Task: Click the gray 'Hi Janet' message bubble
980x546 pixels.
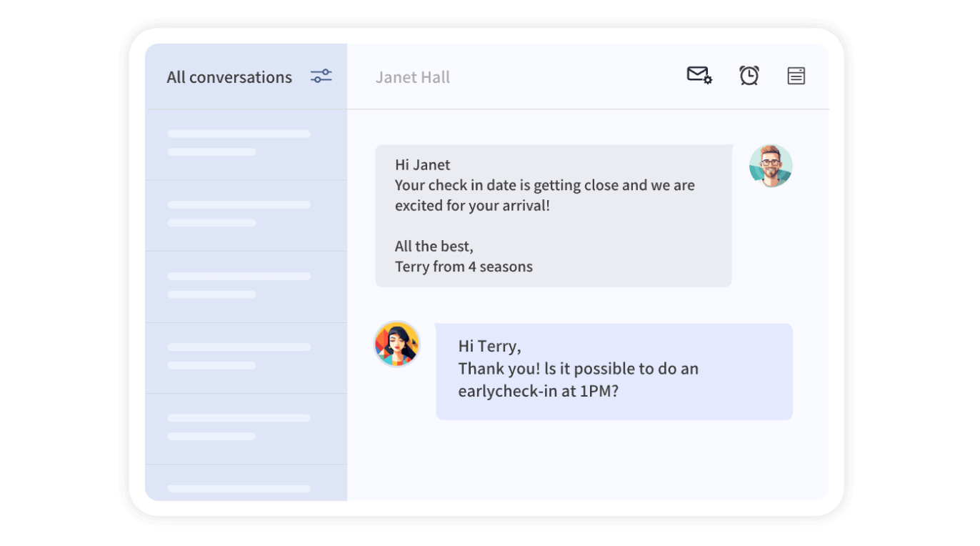Action: tap(554, 216)
